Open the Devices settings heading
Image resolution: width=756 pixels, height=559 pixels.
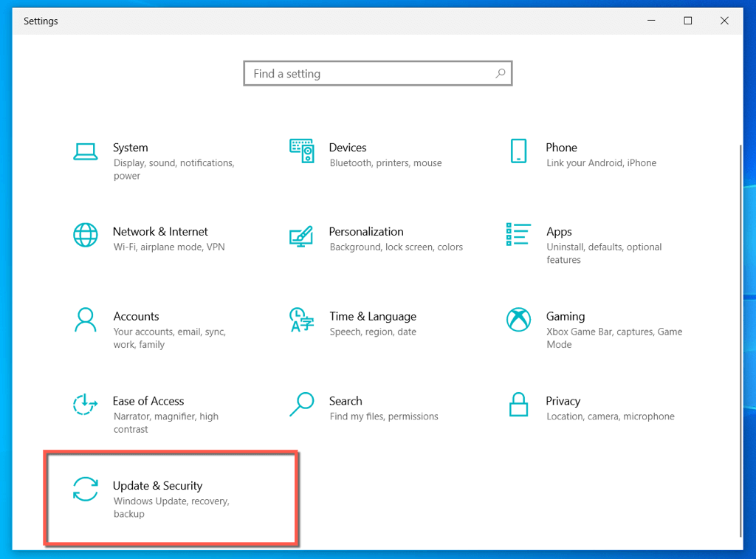tap(348, 148)
